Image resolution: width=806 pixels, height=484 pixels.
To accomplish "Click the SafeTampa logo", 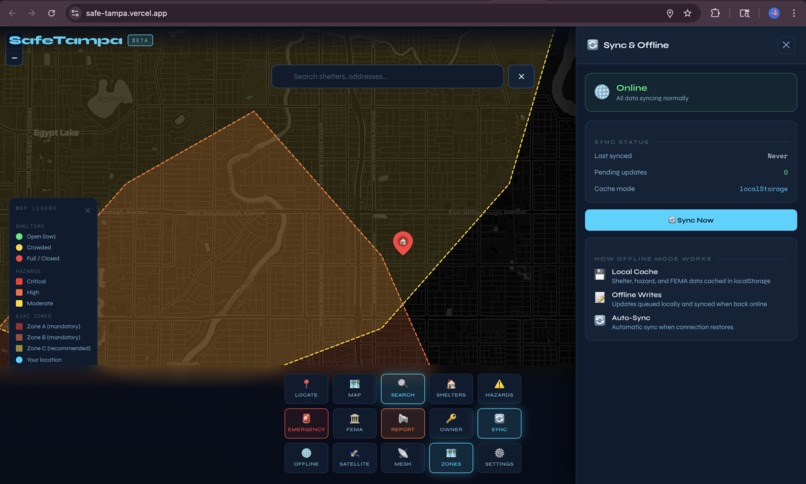I will tap(66, 40).
